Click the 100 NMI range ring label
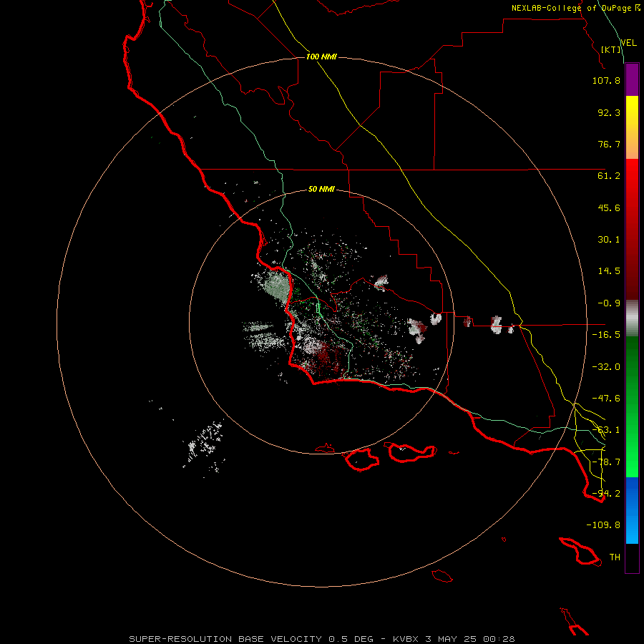The width and height of the screenshot is (644, 644). (321, 57)
